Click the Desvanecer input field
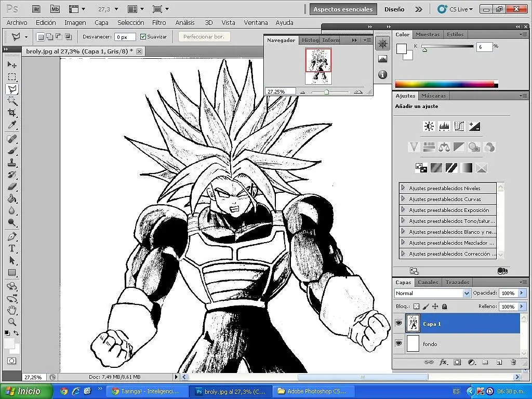 125,37
